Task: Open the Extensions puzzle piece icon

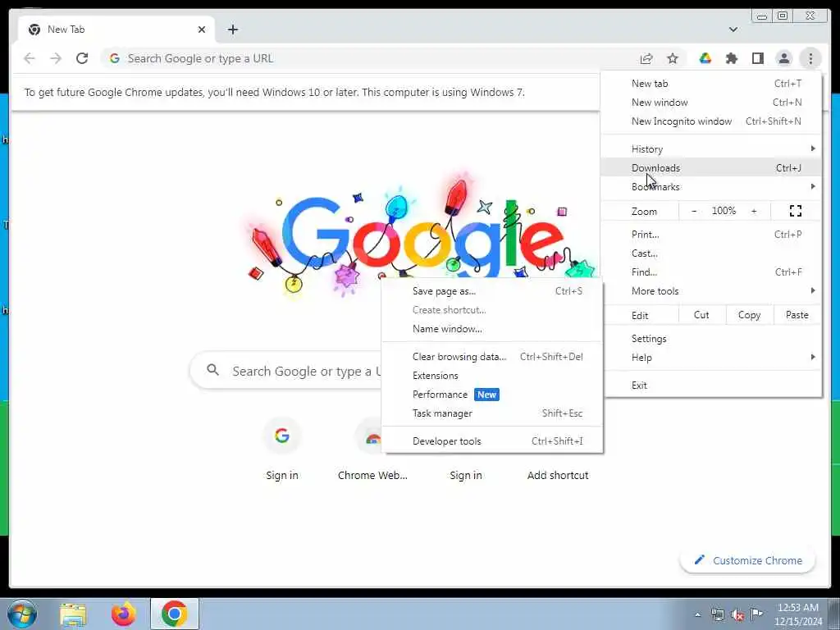Action: [x=731, y=58]
